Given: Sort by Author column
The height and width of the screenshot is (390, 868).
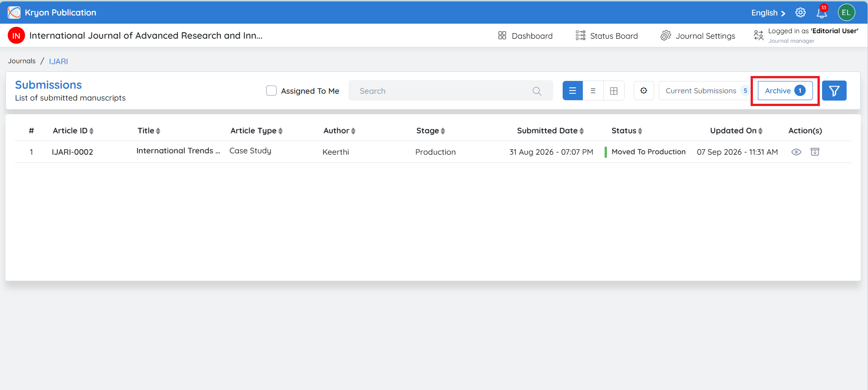Looking at the screenshot, I should [339, 131].
